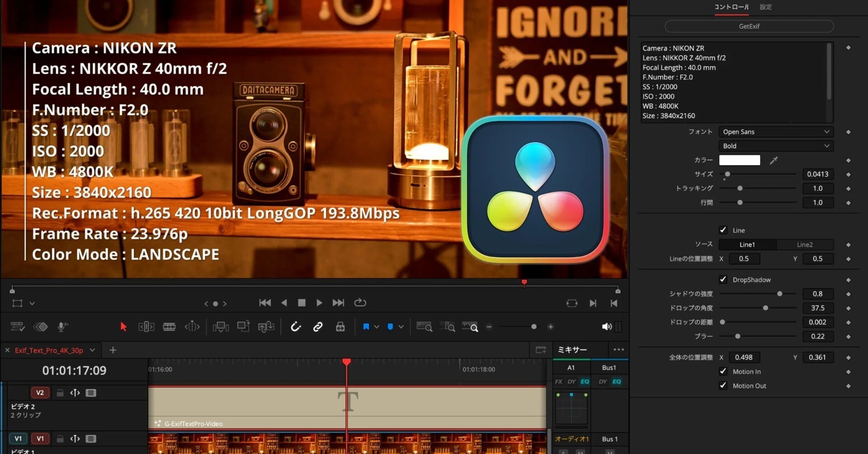Click the timeline zoom-out minus button
The image size is (868, 454).
pyautogui.click(x=489, y=327)
